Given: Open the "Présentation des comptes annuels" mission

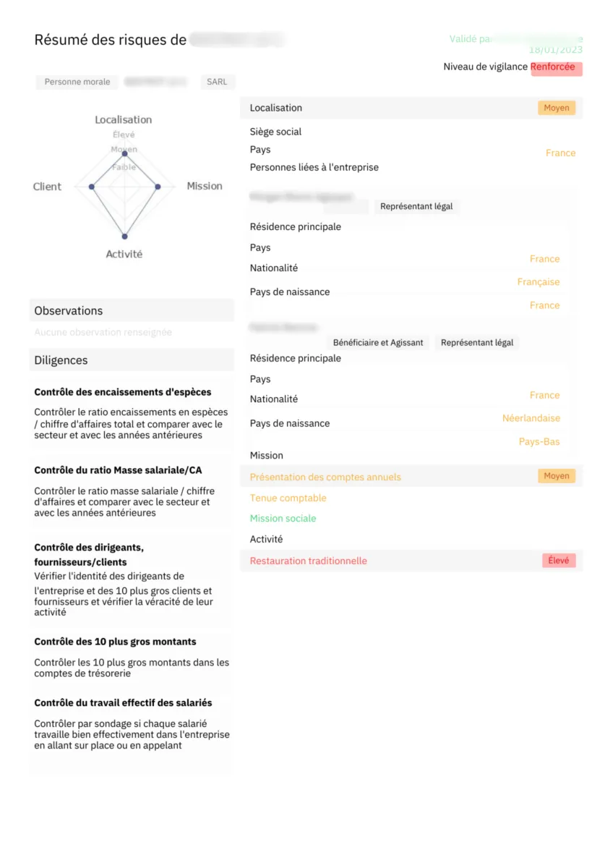Looking at the screenshot, I should click(325, 477).
